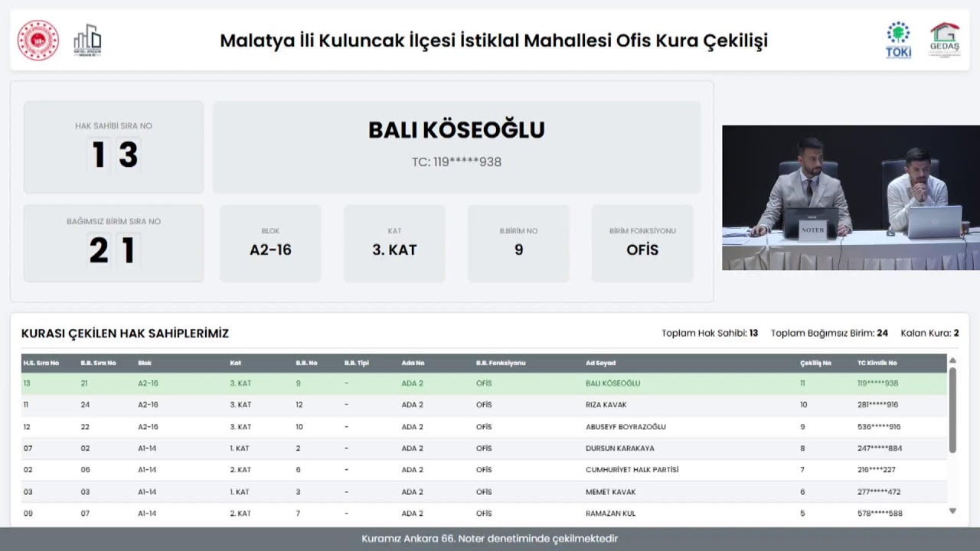Click the notary live video feed
This screenshot has width=980, height=551.
tap(851, 197)
